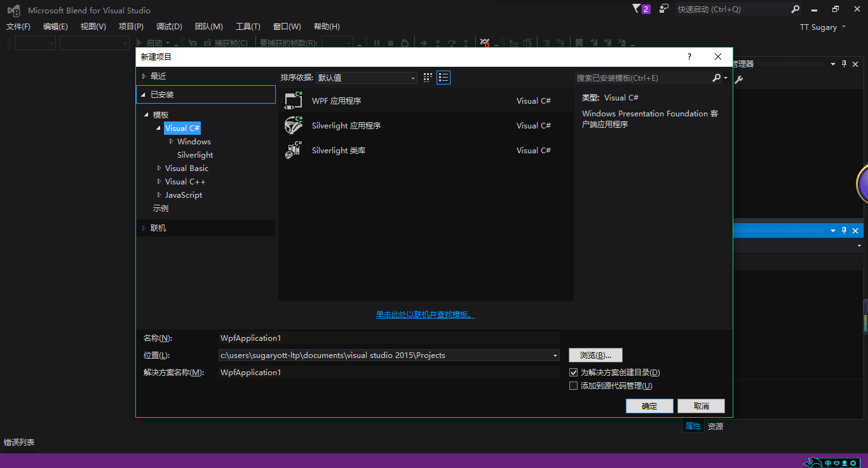Open the 文件(F) menu
Screen dimensions: 868x468
pos(18,26)
